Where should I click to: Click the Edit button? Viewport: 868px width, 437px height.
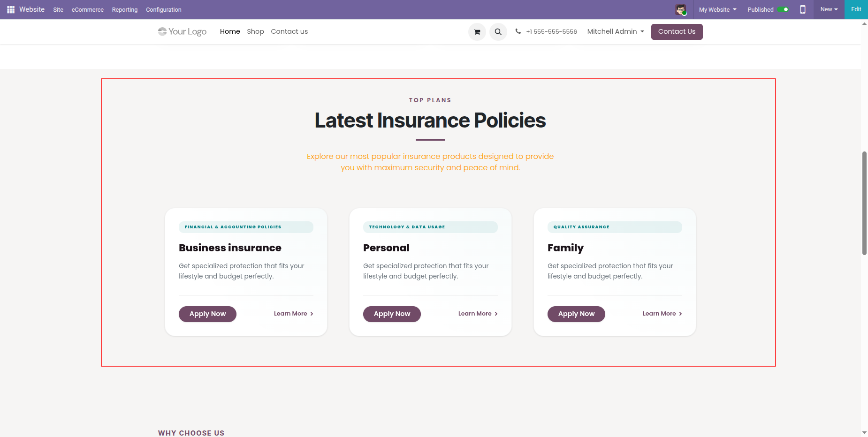(x=856, y=9)
